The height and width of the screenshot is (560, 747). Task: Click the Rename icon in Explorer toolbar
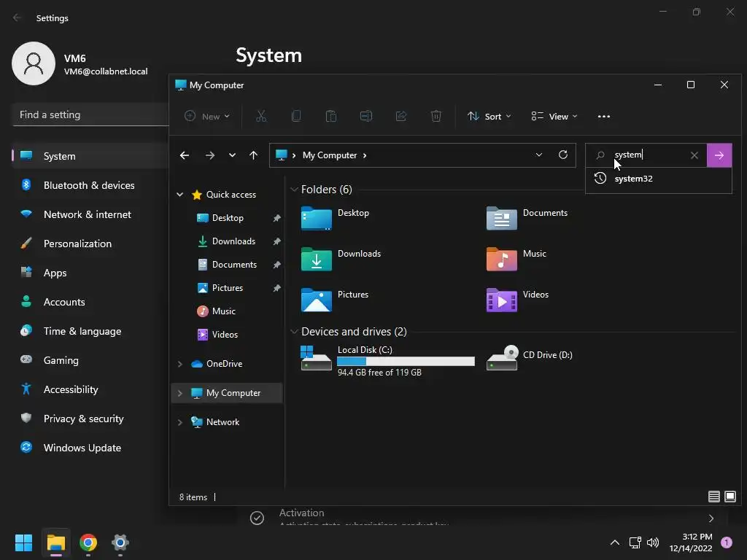(x=366, y=116)
